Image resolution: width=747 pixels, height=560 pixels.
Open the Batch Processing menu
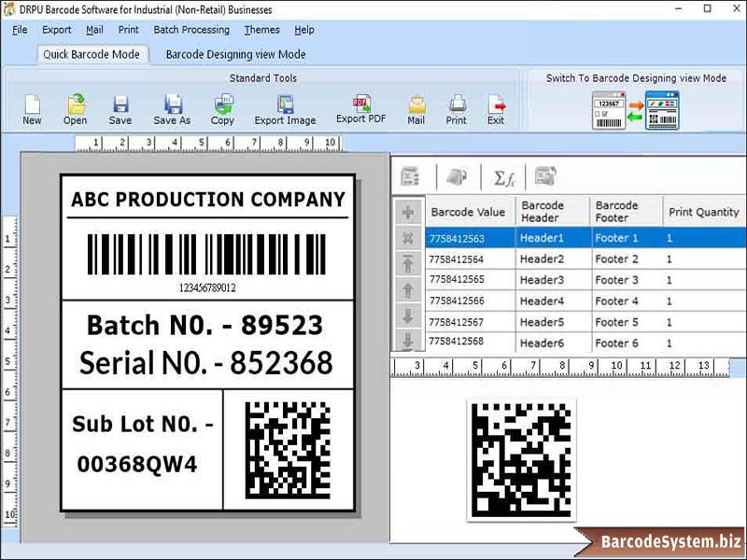pyautogui.click(x=190, y=30)
